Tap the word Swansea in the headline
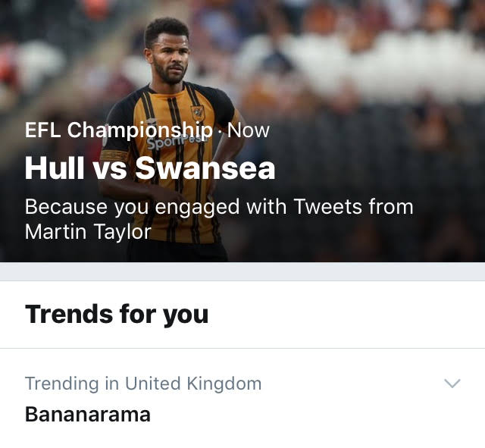 tap(205, 168)
